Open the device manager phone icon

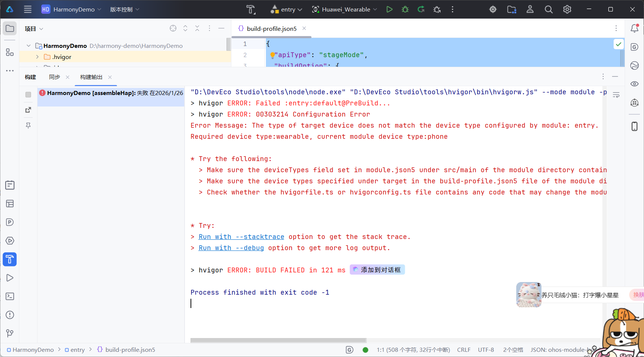point(635,127)
